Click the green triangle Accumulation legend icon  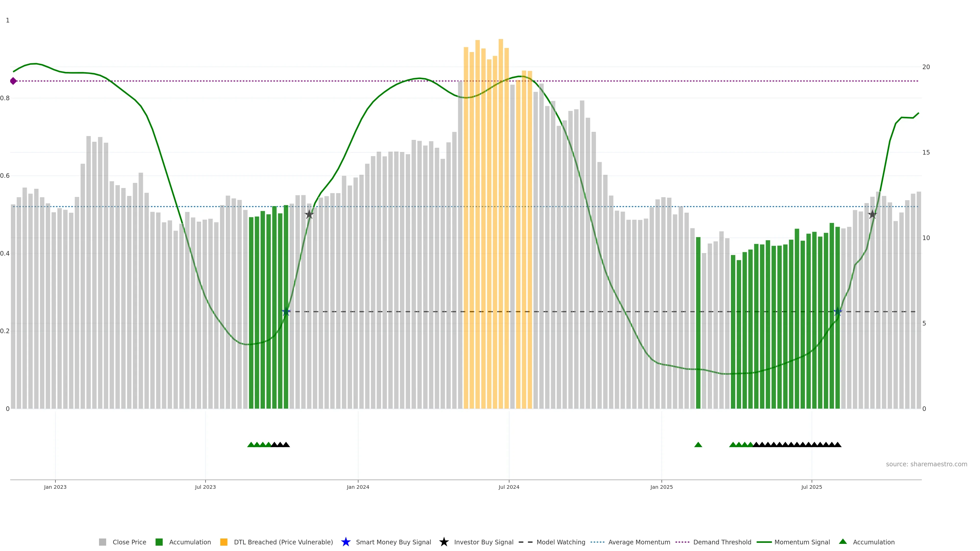pyautogui.click(x=843, y=542)
